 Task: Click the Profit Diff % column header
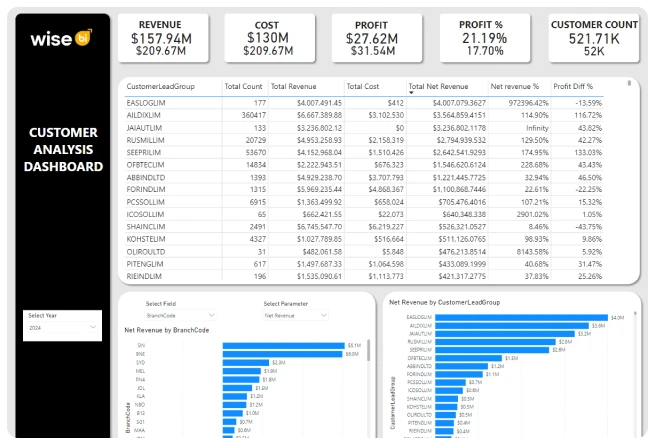(x=576, y=87)
